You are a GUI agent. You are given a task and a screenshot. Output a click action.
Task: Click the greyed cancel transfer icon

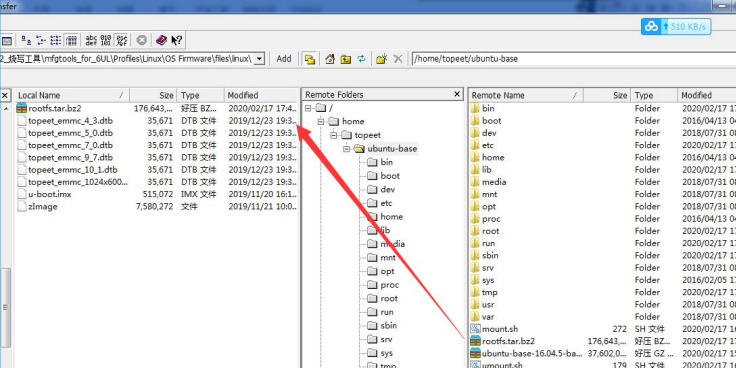point(142,40)
